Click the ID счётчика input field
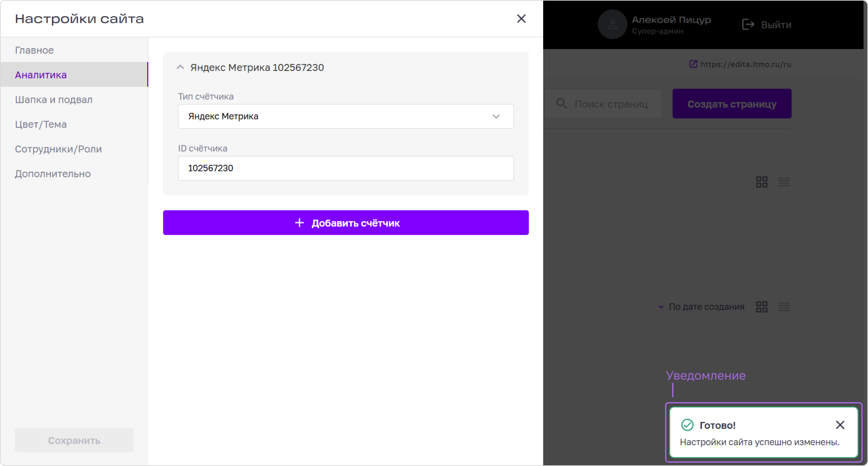This screenshot has height=466, width=868. pos(346,168)
